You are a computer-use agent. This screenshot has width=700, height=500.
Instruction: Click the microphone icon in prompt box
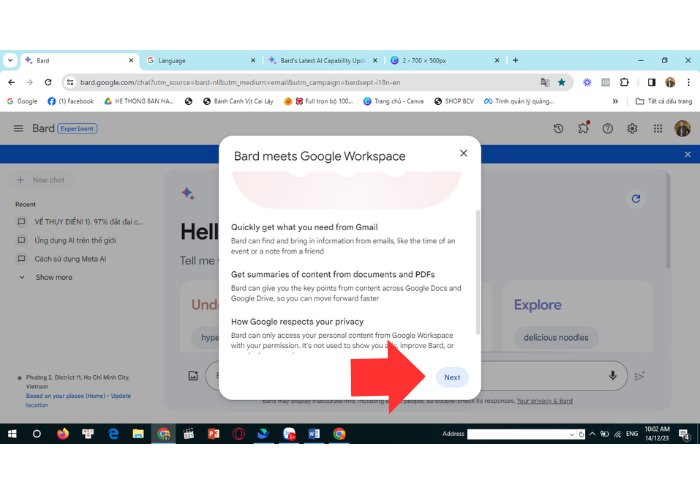[612, 376]
